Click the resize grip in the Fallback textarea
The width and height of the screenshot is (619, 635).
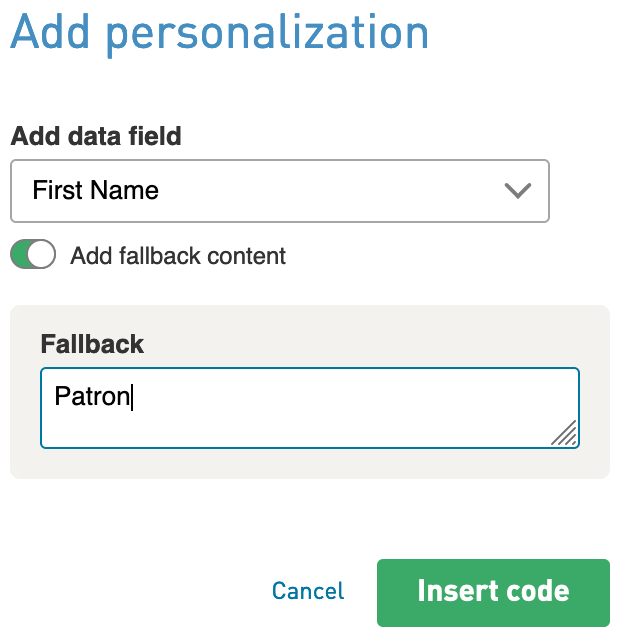pos(565,433)
